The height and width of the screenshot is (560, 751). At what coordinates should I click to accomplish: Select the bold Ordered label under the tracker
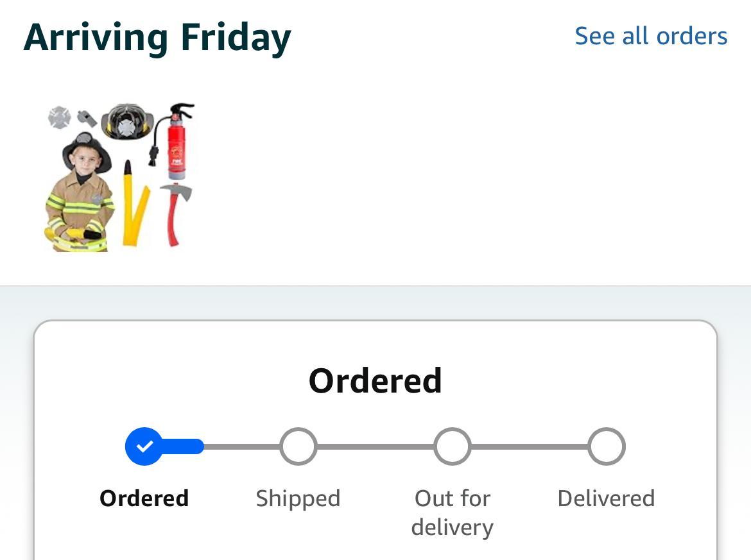pyautogui.click(x=144, y=498)
